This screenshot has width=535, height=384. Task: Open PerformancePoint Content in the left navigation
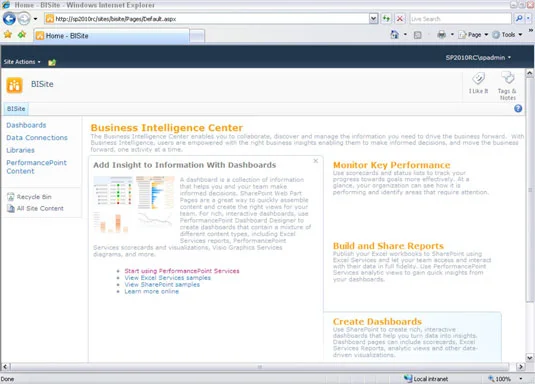click(x=37, y=167)
